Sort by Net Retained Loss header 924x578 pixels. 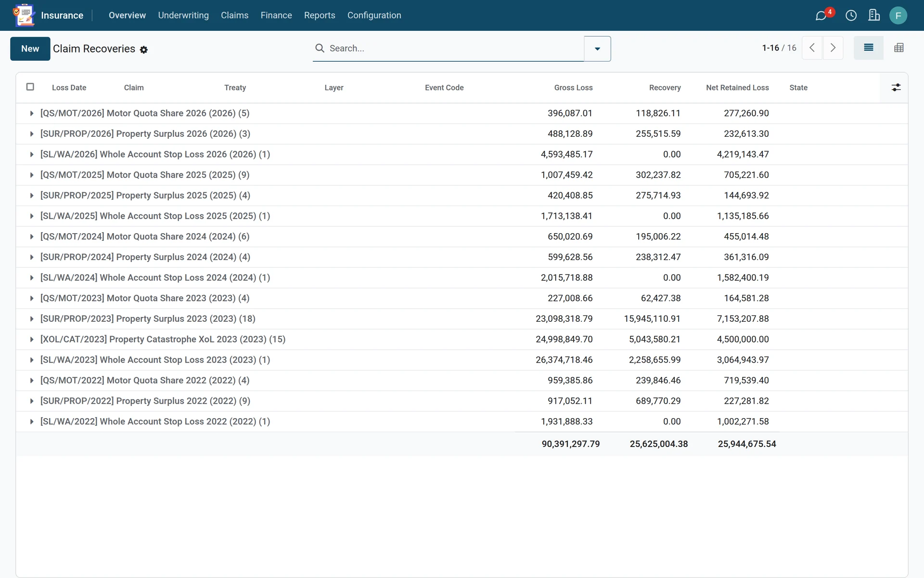(x=737, y=88)
